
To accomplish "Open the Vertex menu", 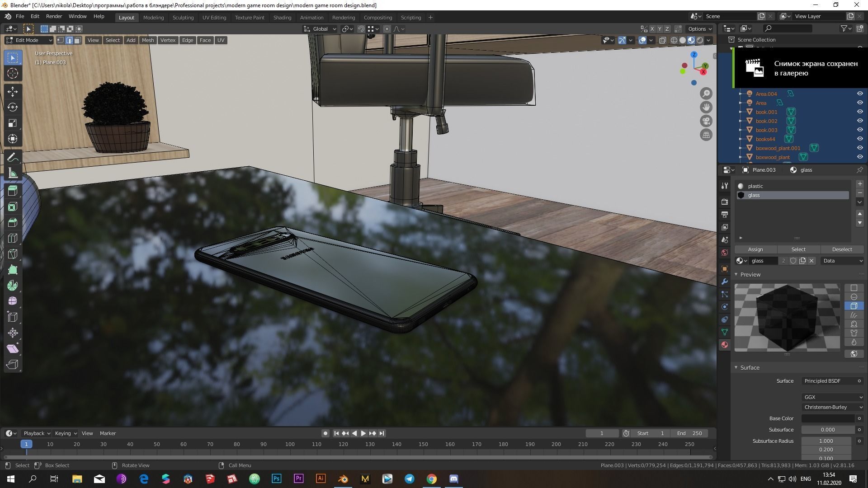I will 168,40.
